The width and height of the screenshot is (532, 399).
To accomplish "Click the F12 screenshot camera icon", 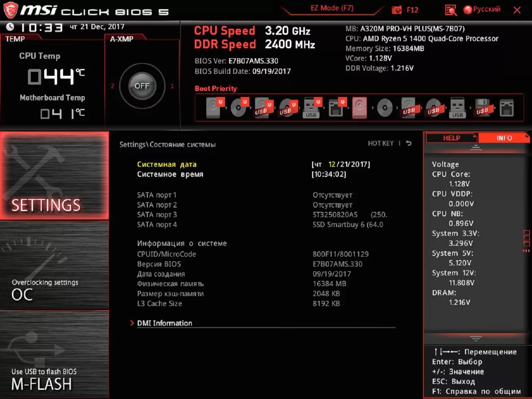I will (x=396, y=10).
